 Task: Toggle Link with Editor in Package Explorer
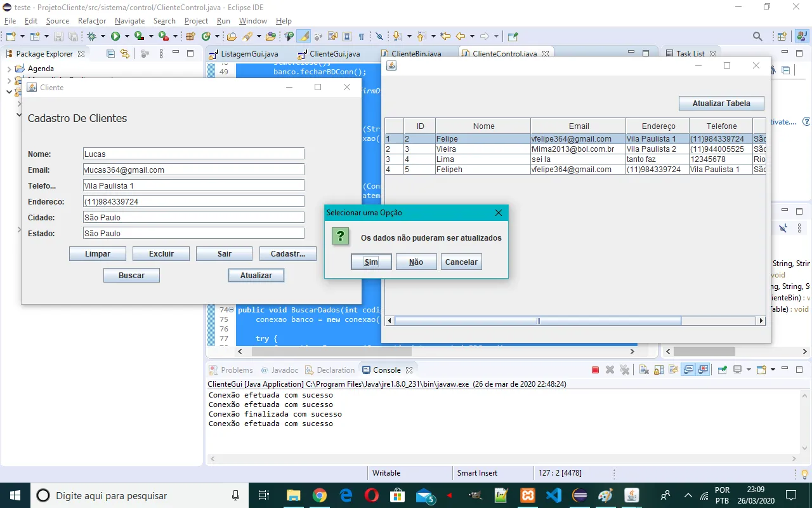(x=125, y=54)
